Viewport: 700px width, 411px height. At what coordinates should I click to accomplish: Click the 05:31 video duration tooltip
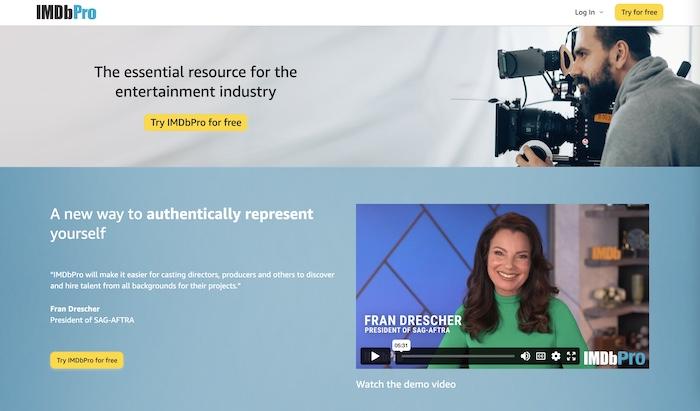[401, 345]
